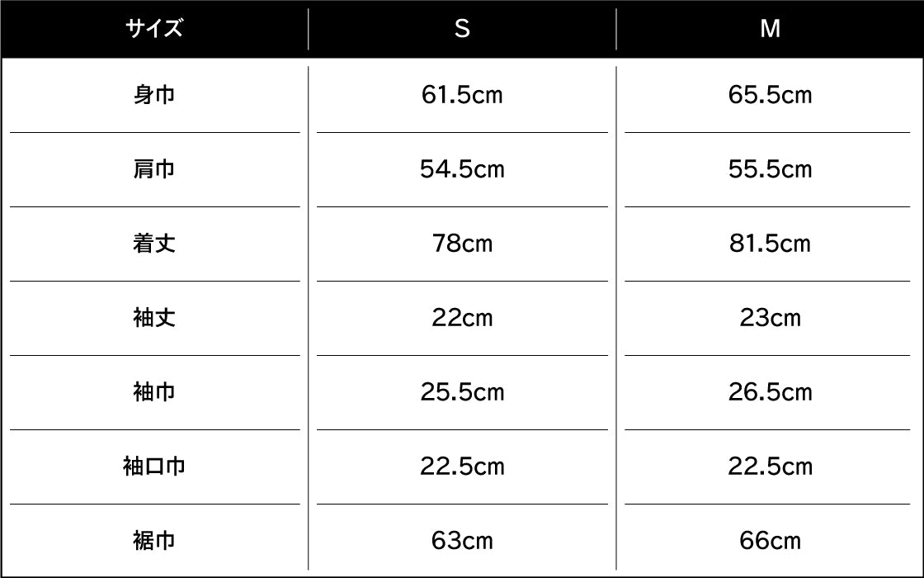Click the 袖口巾 row label
This screenshot has height=578, width=924.
[x=154, y=467]
